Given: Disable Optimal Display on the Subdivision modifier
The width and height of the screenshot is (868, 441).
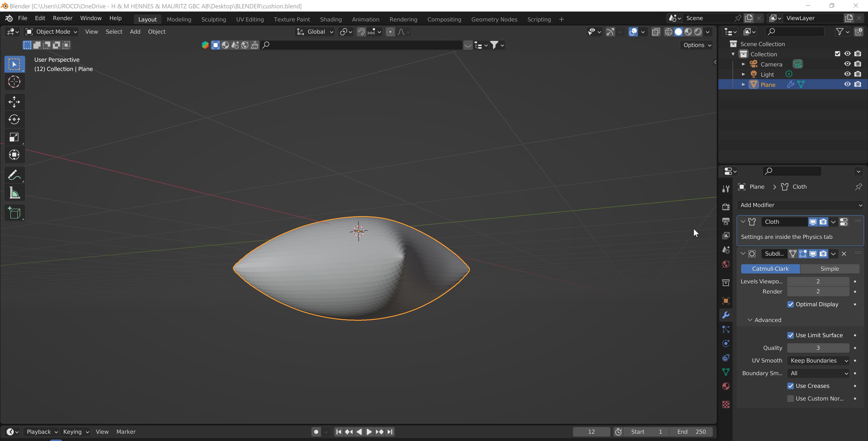Looking at the screenshot, I should 790,304.
